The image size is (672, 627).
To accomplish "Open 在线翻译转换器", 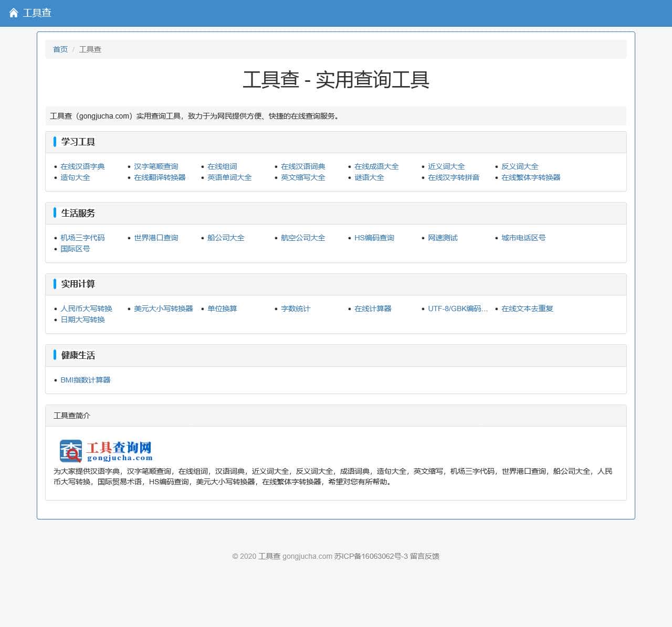I will click(160, 177).
